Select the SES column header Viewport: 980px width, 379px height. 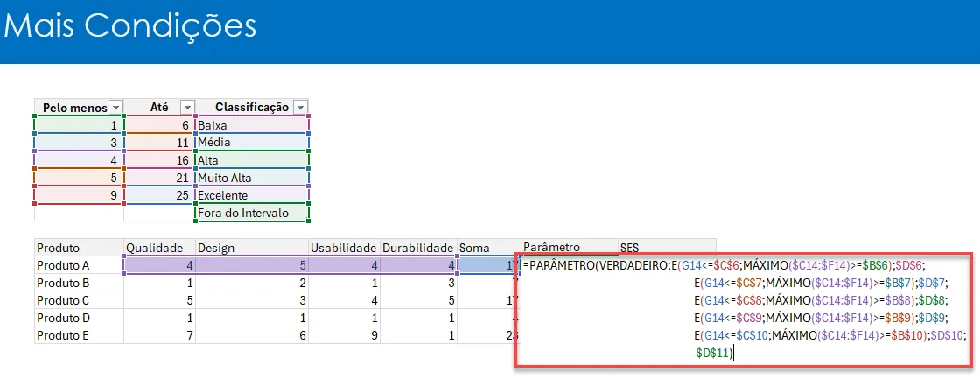(667, 247)
